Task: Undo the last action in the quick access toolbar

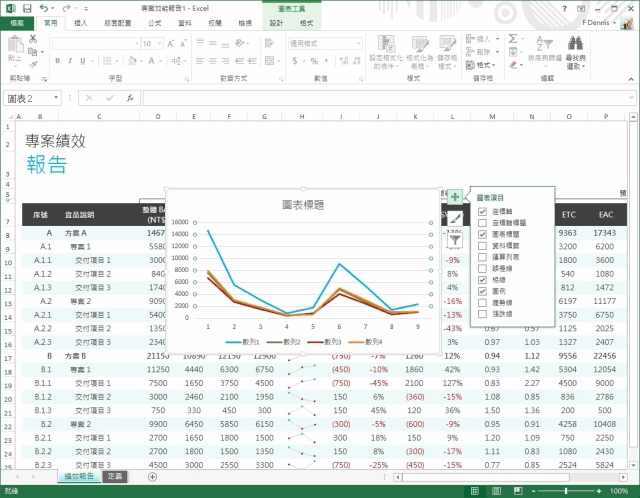Action: coord(44,8)
